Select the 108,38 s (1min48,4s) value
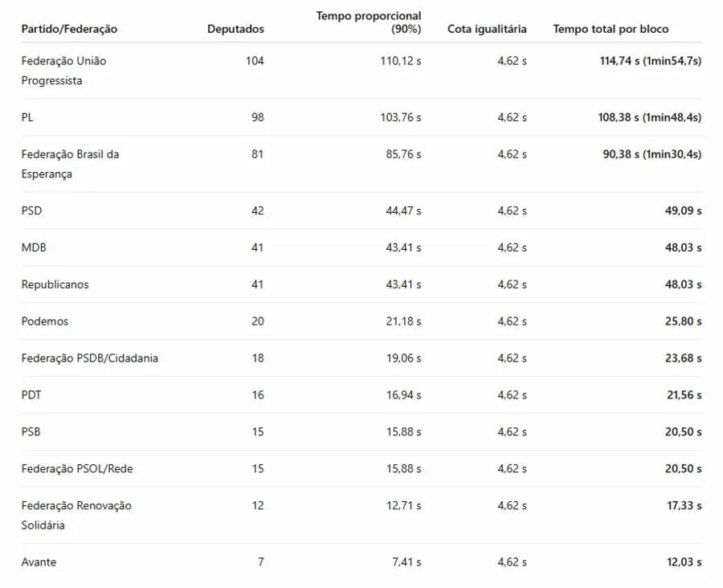This screenshot has width=723, height=588. pyautogui.click(x=650, y=117)
